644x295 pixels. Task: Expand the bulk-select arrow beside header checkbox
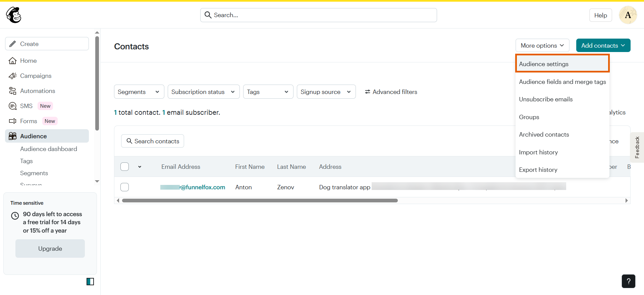[x=140, y=167]
